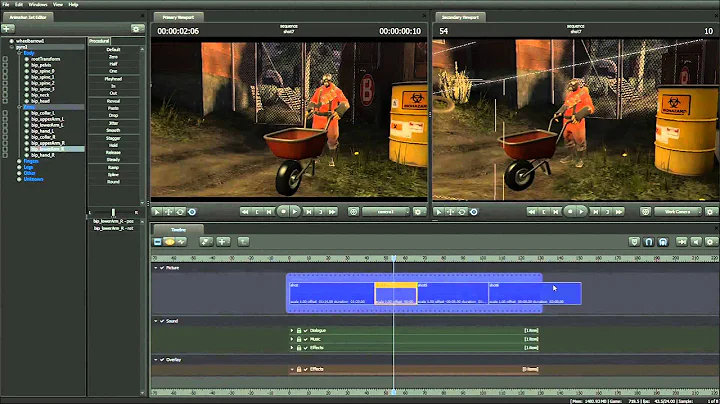Select bip_head in the tree
Screen dimensions: 720x404
coord(40,101)
